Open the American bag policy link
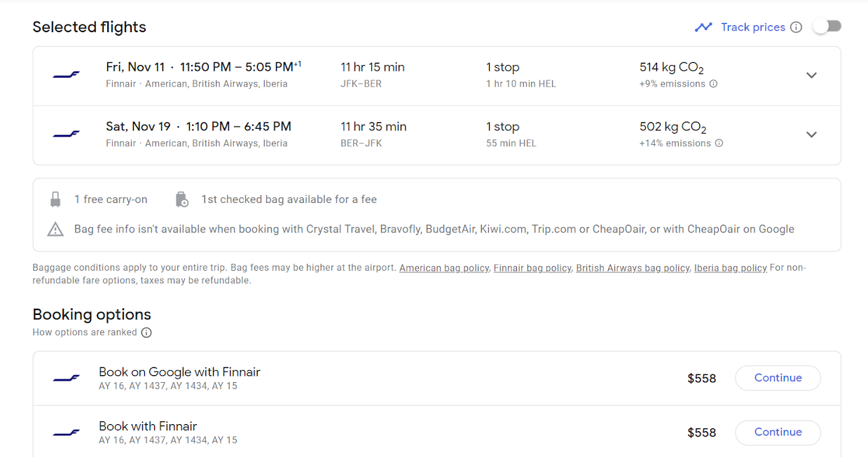The width and height of the screenshot is (868, 457). [443, 267]
